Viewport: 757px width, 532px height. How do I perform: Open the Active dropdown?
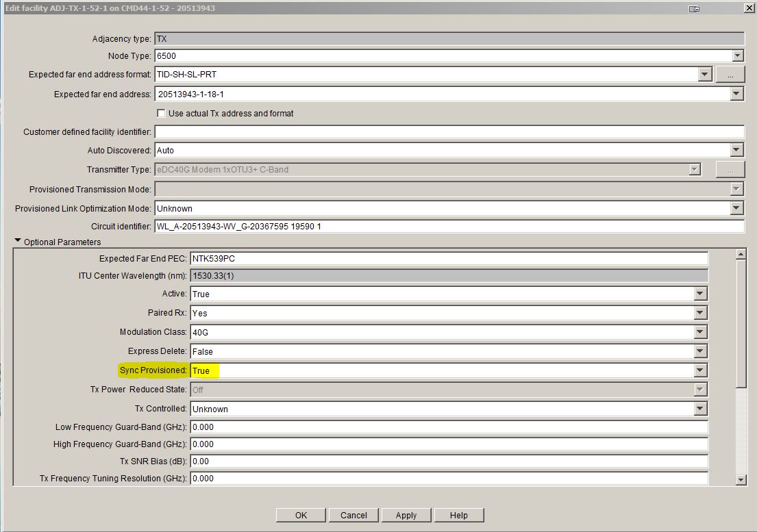[700, 294]
